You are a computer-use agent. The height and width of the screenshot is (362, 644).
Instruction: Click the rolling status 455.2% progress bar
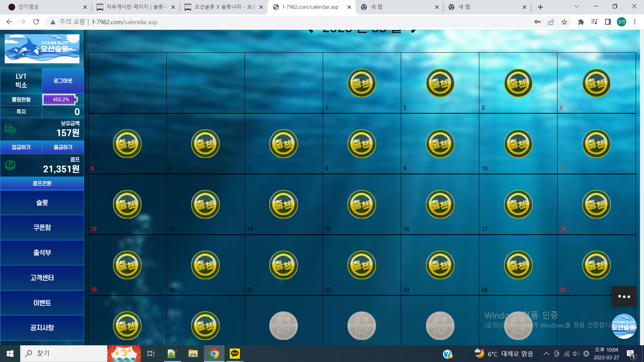[60, 100]
